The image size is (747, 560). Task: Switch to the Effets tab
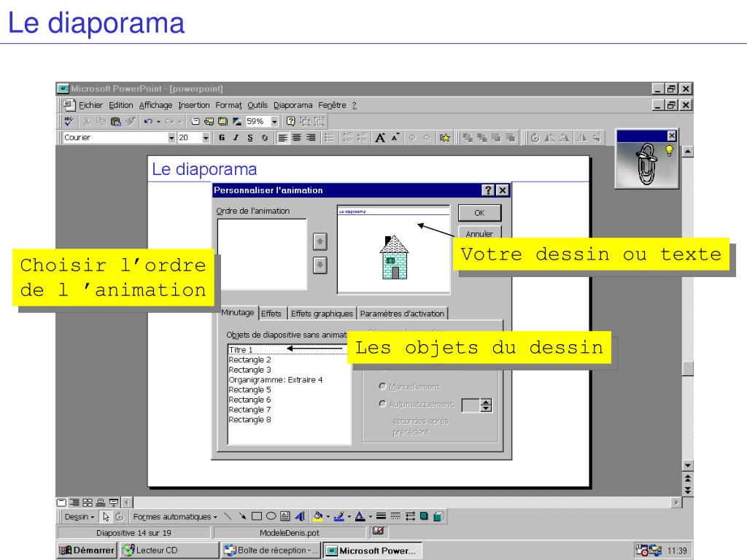tap(271, 314)
